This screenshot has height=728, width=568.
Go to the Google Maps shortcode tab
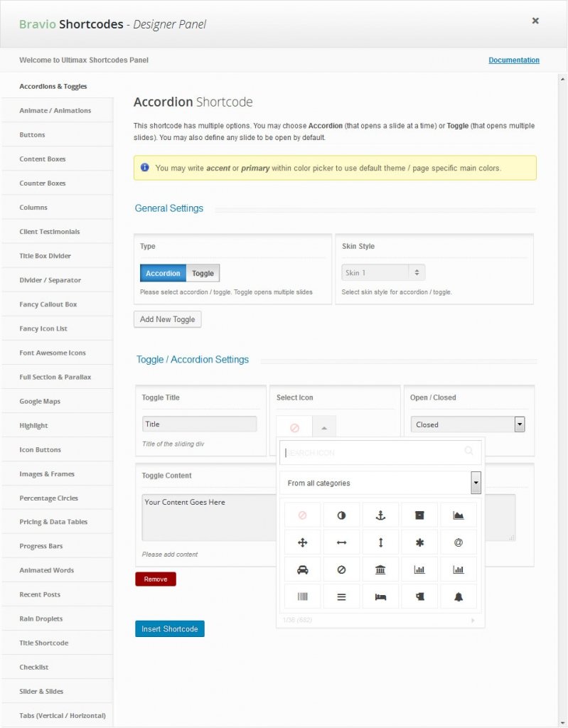pyautogui.click(x=40, y=401)
